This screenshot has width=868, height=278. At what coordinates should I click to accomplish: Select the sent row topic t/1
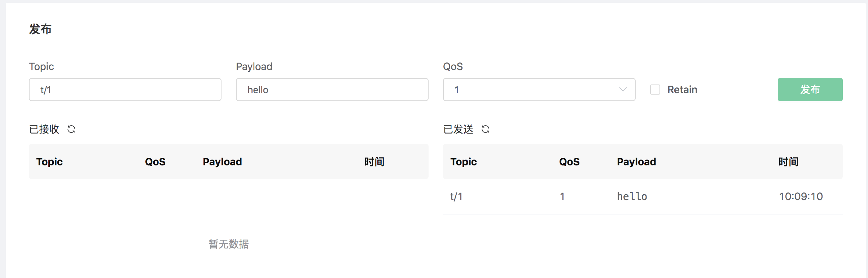coord(456,196)
